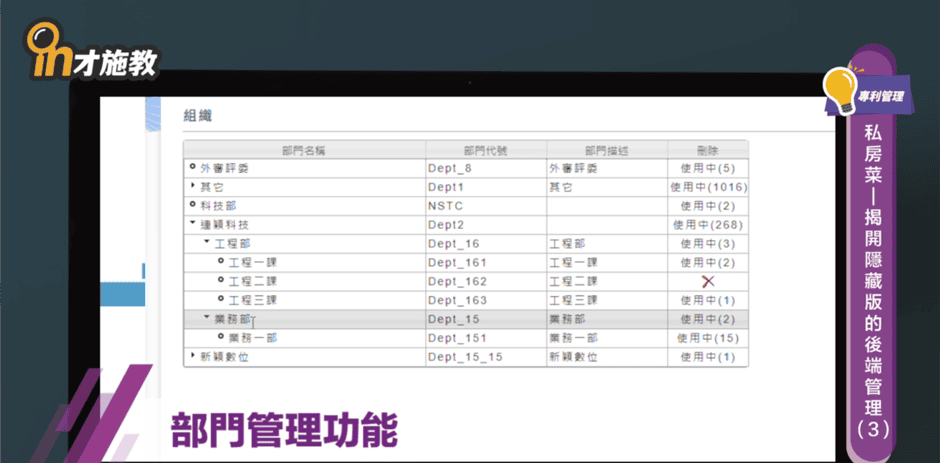Click the 部門代號 column header
940x463 pixels.
(x=485, y=149)
